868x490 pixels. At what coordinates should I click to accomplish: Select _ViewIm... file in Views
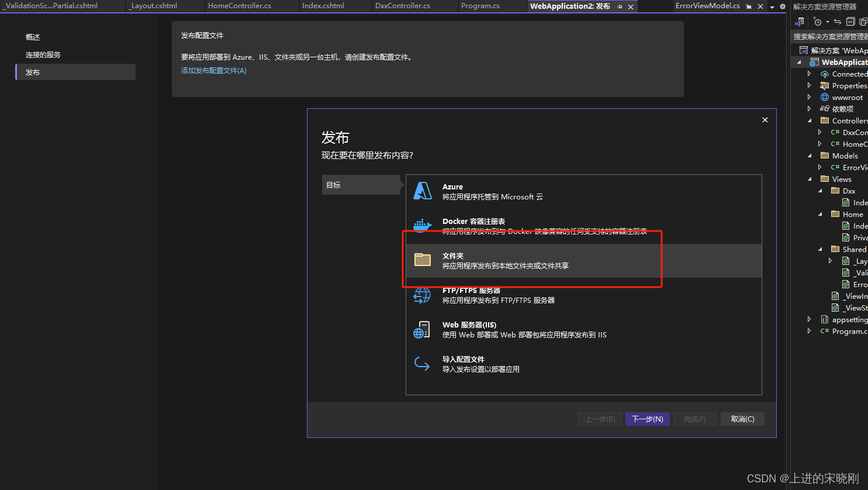click(855, 296)
